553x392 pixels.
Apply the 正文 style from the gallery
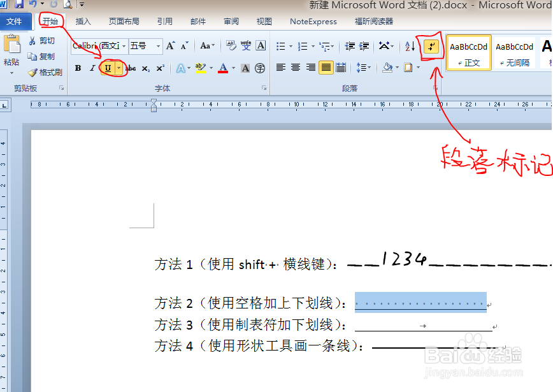(468, 51)
